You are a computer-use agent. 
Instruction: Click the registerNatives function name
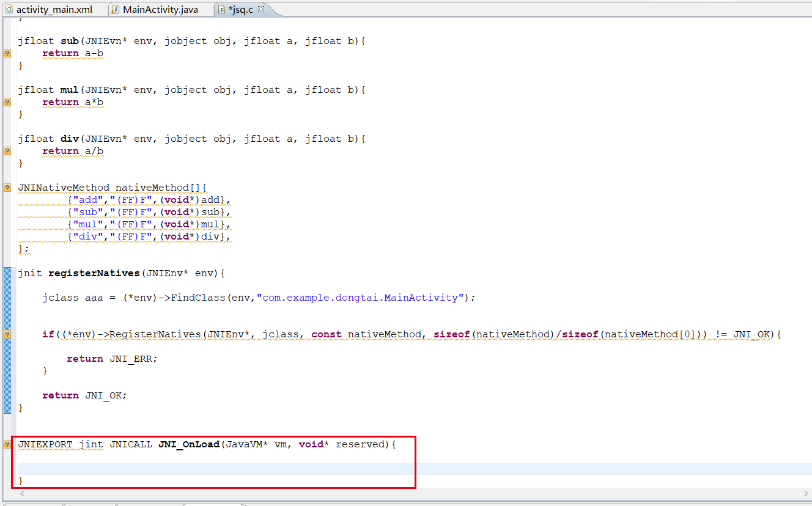click(94, 273)
